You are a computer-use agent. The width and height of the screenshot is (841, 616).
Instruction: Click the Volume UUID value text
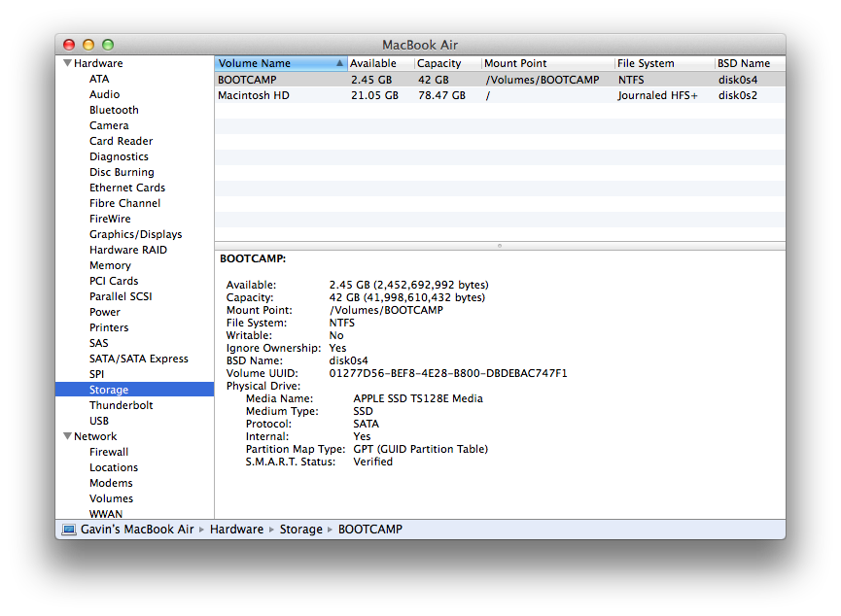click(448, 373)
